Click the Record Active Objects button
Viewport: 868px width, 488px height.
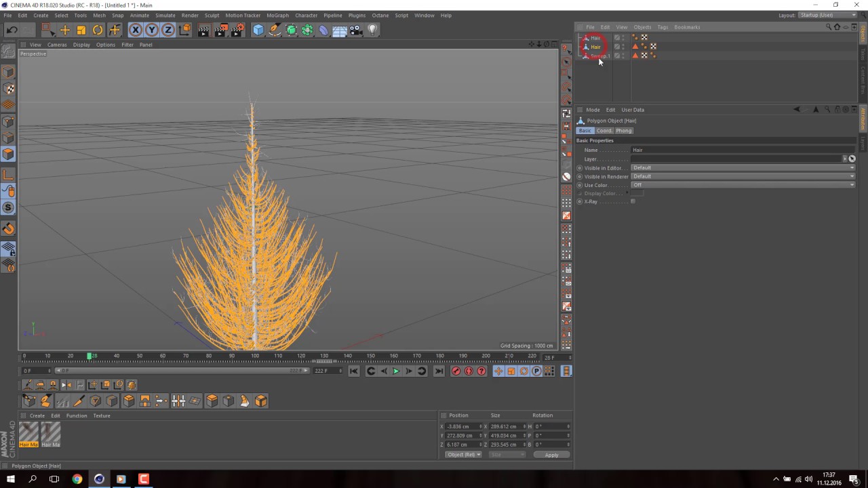click(x=456, y=371)
